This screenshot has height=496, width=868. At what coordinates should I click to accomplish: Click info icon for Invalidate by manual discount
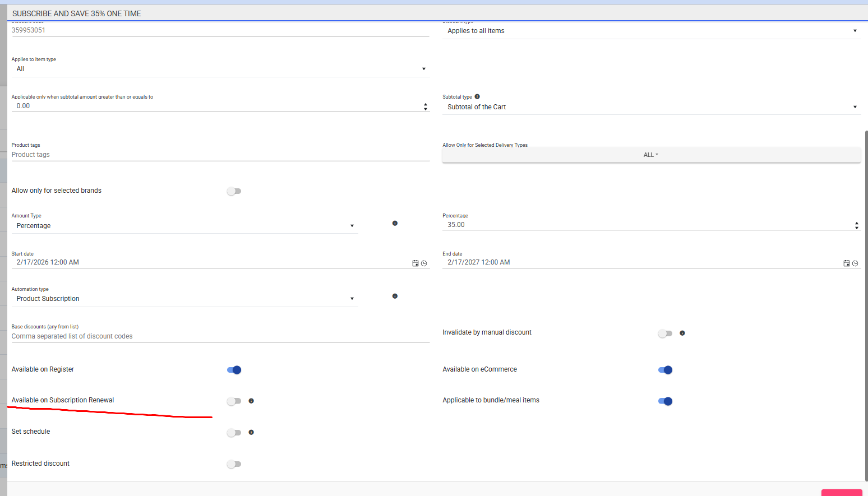click(x=682, y=333)
